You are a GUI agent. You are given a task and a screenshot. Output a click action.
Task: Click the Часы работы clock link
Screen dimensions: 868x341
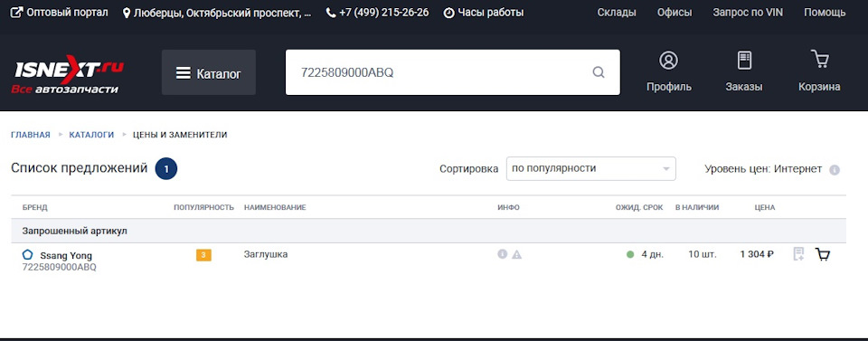(484, 12)
